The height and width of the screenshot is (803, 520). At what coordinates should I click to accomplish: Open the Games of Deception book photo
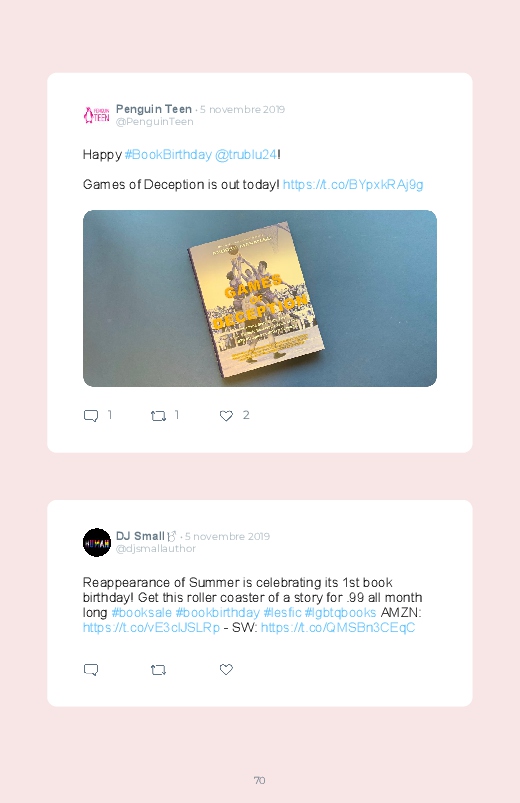(260, 298)
